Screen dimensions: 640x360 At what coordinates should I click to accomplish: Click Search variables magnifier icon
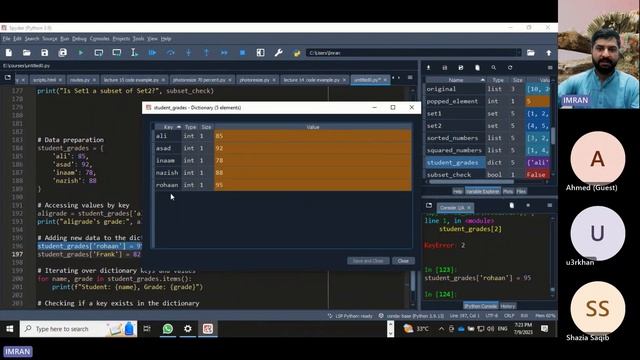493,68
